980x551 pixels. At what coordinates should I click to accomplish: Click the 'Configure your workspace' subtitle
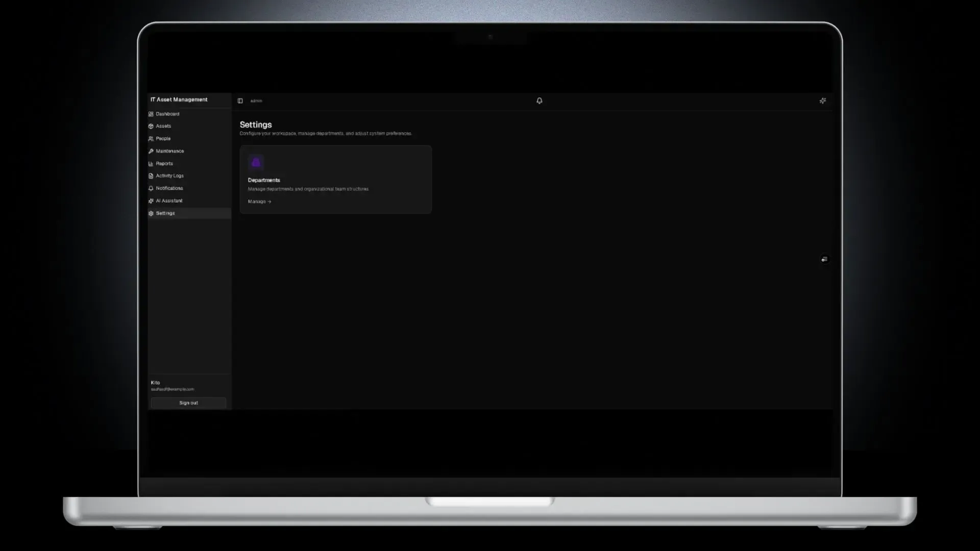pyautogui.click(x=326, y=134)
